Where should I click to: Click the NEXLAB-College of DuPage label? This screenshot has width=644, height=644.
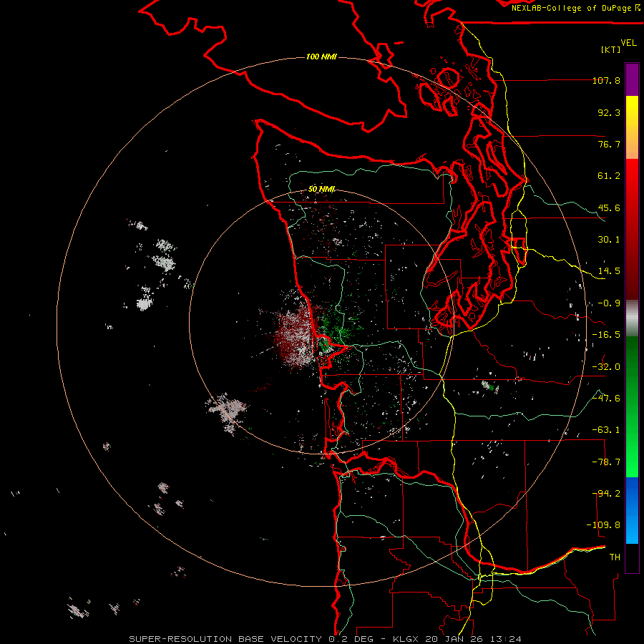tap(576, 8)
